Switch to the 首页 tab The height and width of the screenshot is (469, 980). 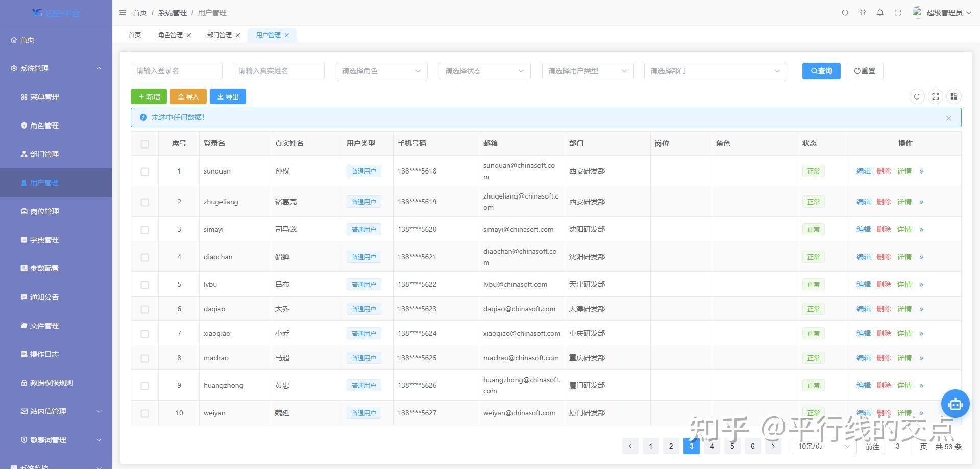click(x=135, y=35)
